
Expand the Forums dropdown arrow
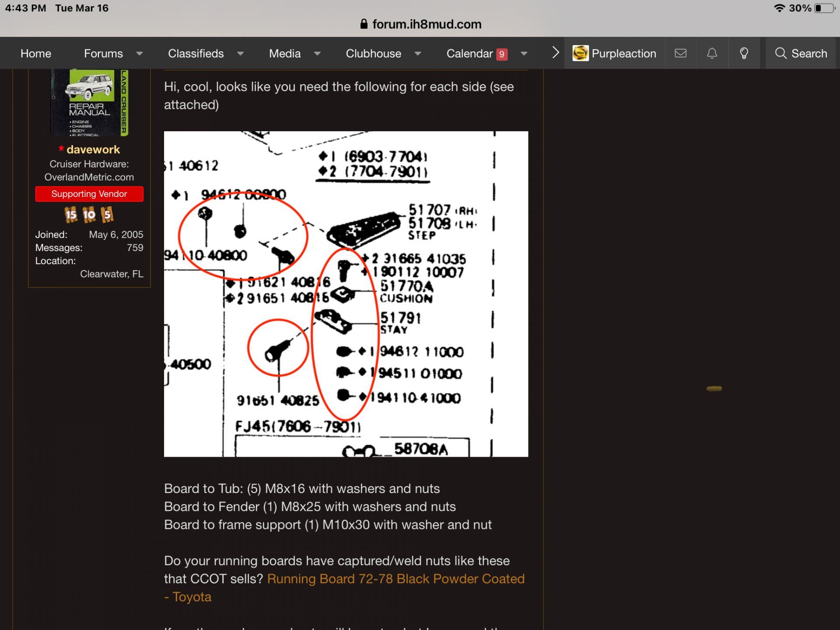tap(140, 53)
